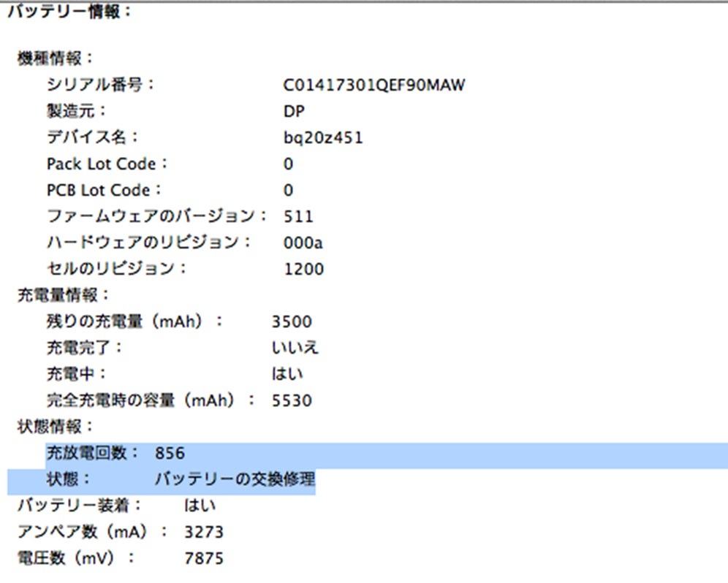Click the 充電量情報 section label

(63, 294)
